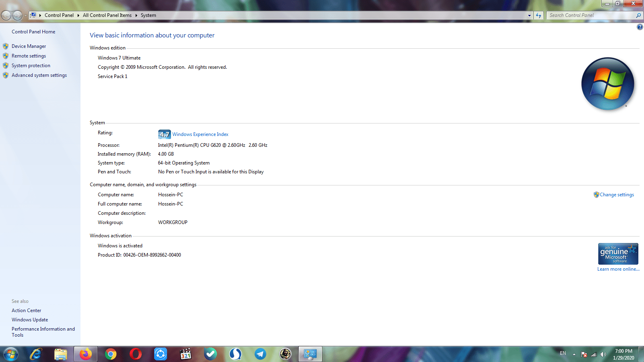Viewport: 644px width, 362px height.
Task: Open Device Manager link
Action: pyautogui.click(x=29, y=46)
